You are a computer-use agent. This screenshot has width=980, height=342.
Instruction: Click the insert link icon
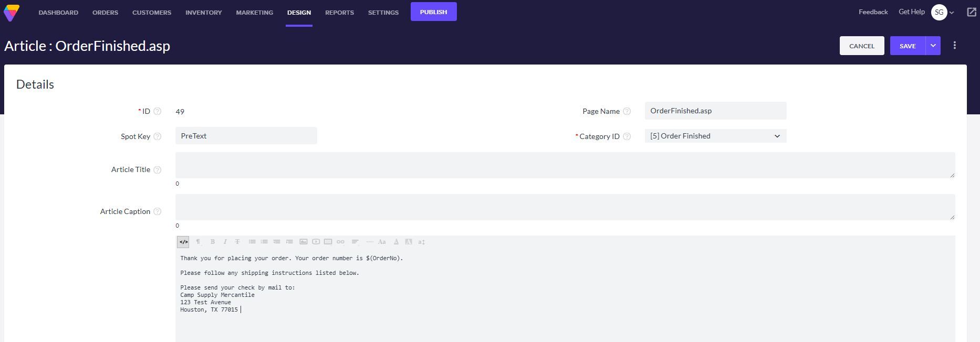pos(340,242)
